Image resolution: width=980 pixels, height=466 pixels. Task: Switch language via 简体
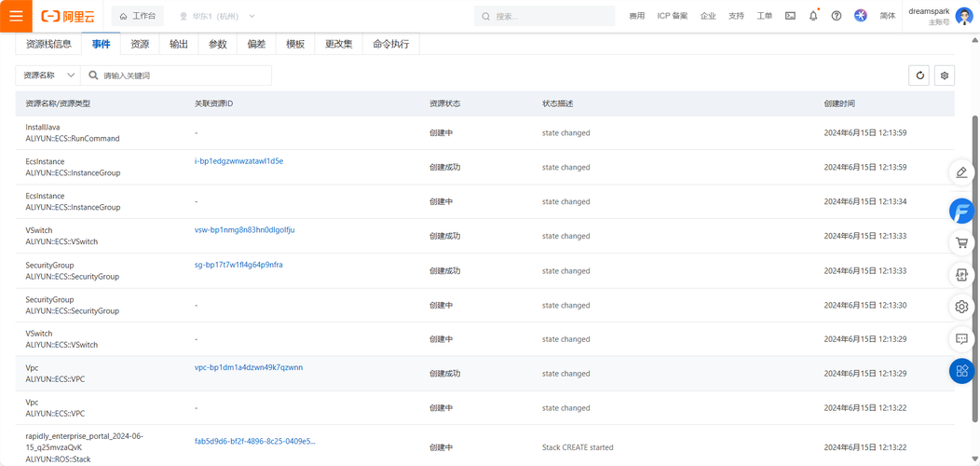[888, 16]
